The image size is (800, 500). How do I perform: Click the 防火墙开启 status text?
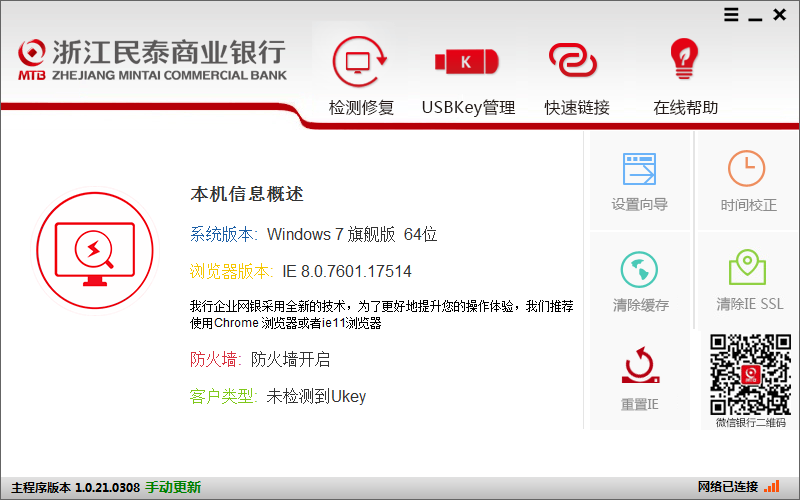290,359
